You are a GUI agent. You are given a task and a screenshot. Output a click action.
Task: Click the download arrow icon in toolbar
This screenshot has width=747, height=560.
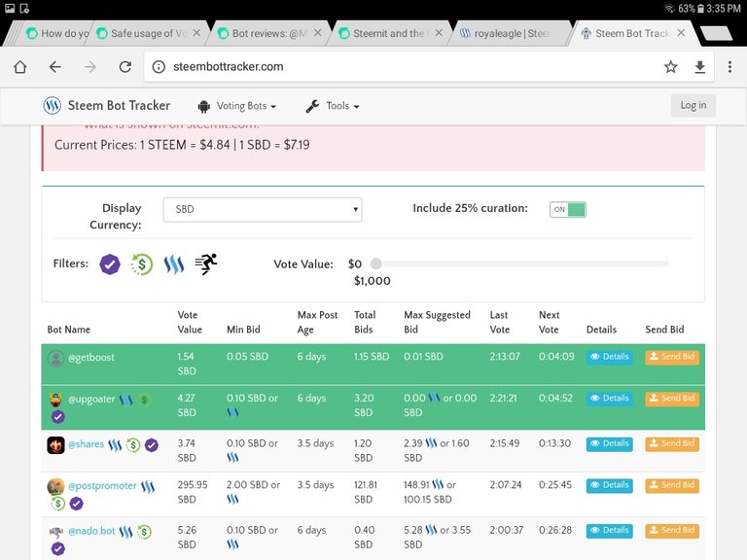[700, 67]
